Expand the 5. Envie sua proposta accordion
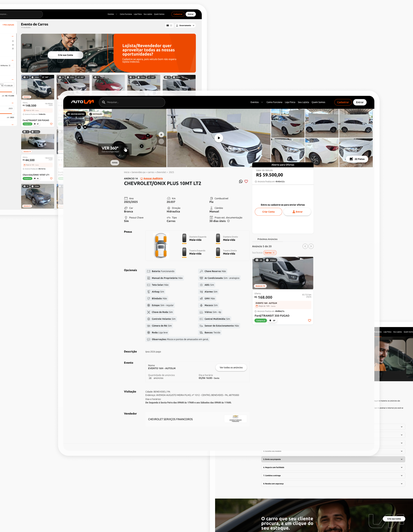The height and width of the screenshot is (532, 413). (x=333, y=459)
